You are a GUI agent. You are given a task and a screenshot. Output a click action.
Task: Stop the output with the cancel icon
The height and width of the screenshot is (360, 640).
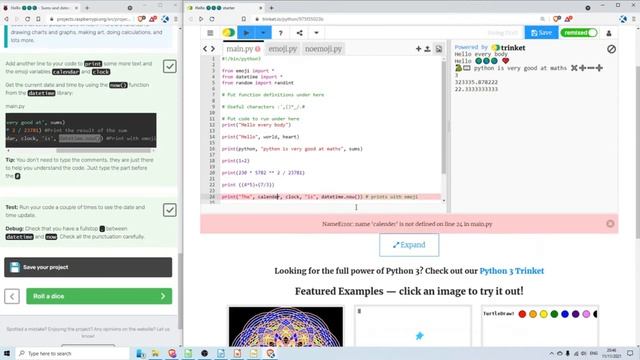[611, 49]
